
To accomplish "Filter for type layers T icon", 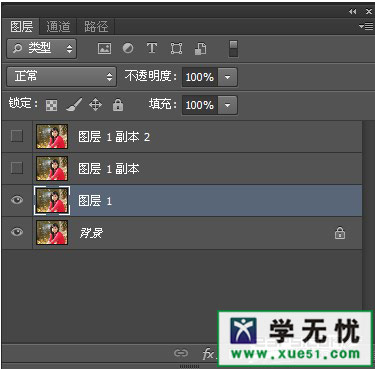I will (x=152, y=48).
